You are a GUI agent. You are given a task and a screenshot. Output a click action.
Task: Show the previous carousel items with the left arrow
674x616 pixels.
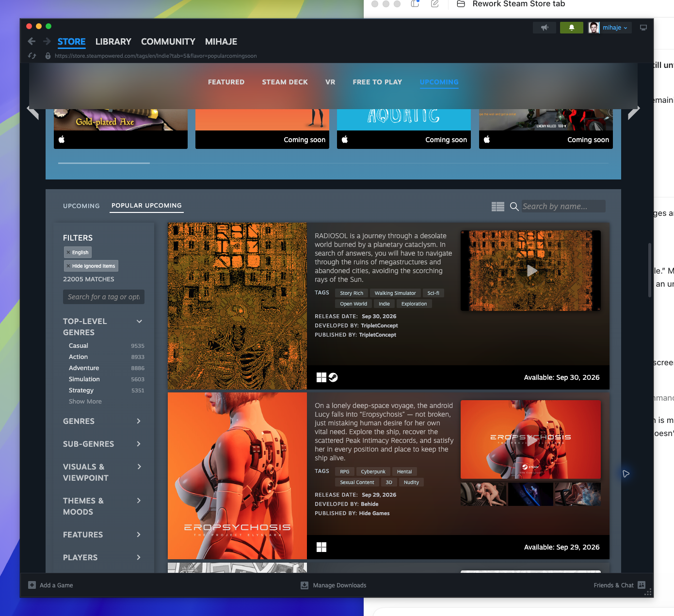[x=33, y=112]
